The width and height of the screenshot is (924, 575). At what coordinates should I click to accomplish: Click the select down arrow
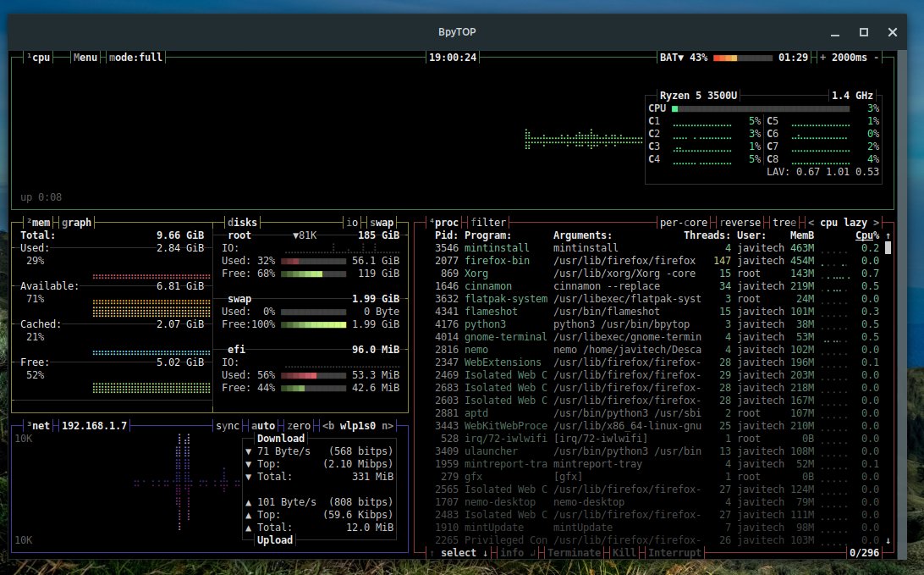click(485, 553)
